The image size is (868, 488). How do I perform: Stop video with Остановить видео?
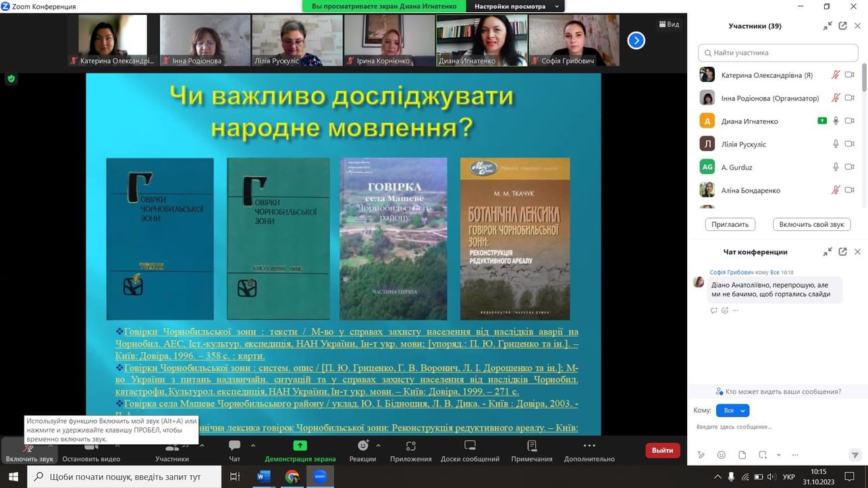click(x=91, y=451)
